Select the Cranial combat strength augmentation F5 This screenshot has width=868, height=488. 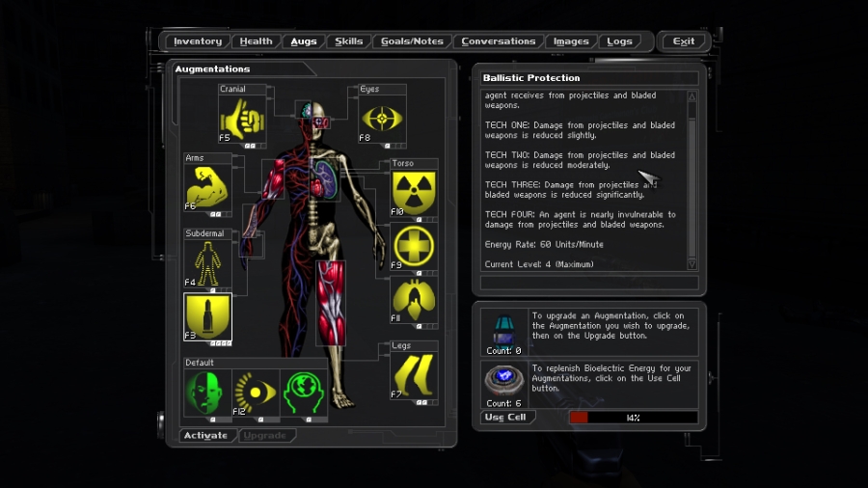coord(242,119)
